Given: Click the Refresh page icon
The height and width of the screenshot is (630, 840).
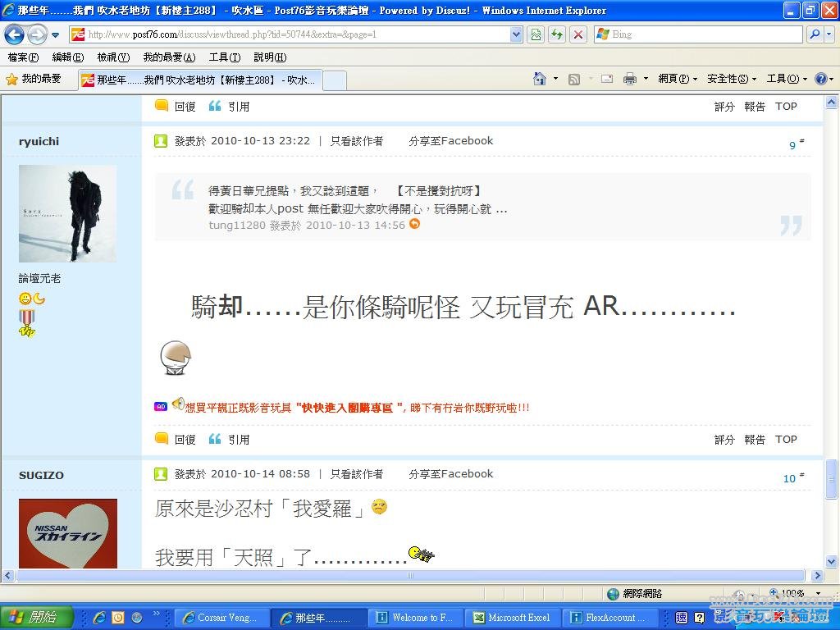Looking at the screenshot, I should tap(557, 34).
